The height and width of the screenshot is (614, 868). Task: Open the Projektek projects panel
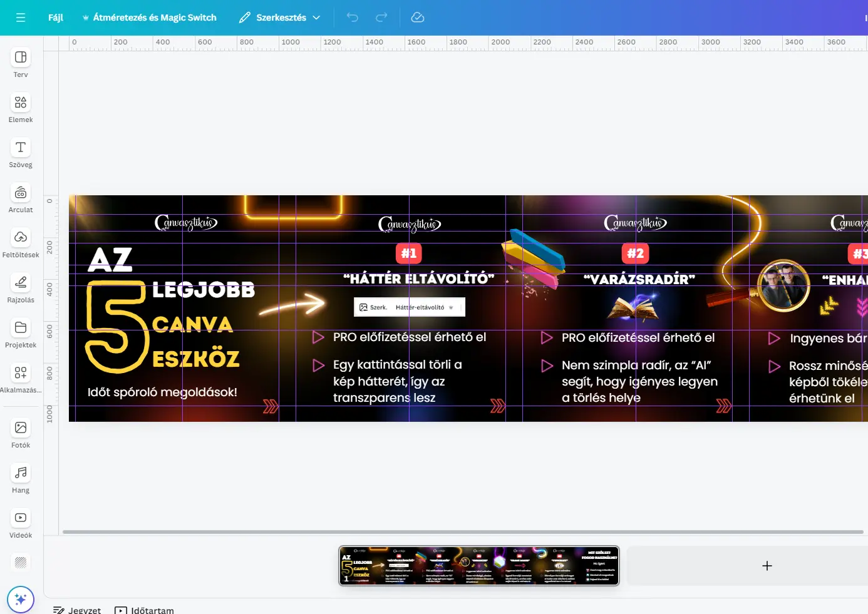pyautogui.click(x=21, y=334)
